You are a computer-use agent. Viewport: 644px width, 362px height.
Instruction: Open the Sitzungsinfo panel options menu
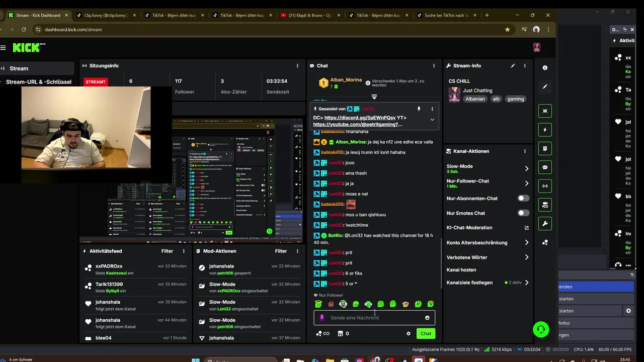297,66
